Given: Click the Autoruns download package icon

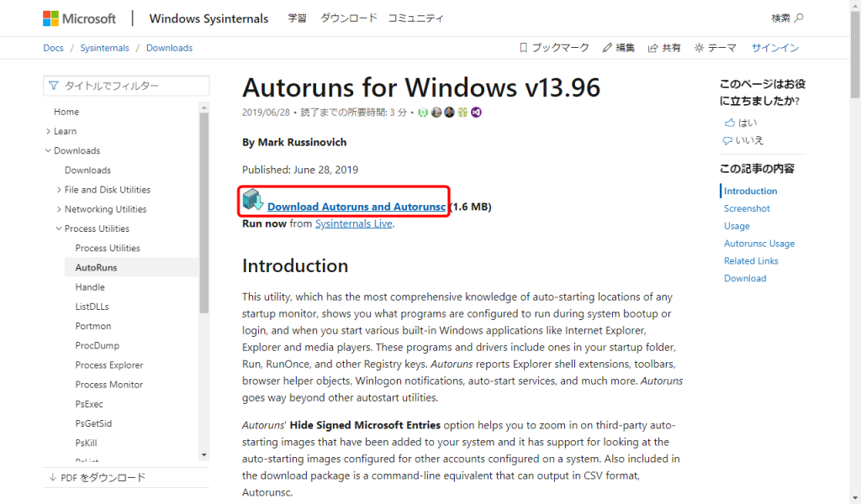Looking at the screenshot, I should [252, 200].
